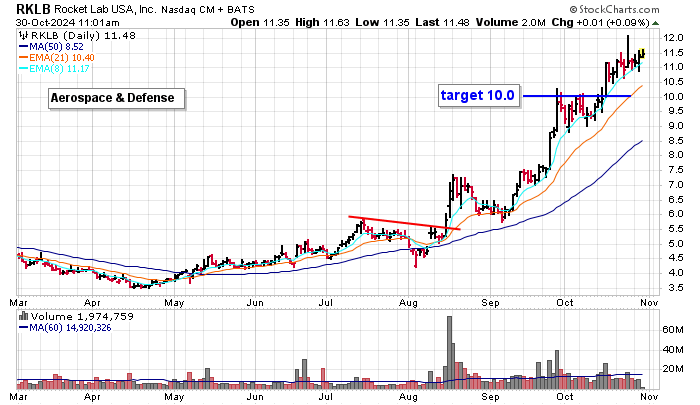700x405 pixels.
Task: Click the Last 11.48 value
Action: click(442, 22)
